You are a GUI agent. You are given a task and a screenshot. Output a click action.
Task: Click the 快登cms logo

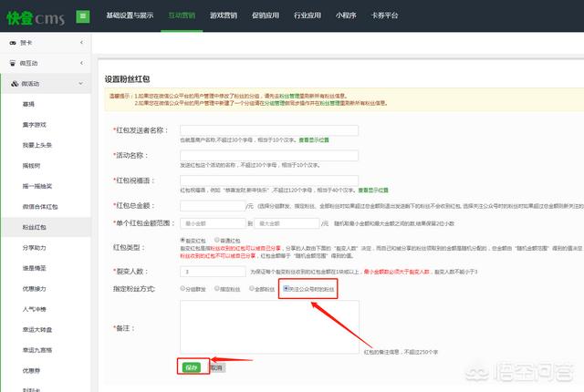[35, 15]
